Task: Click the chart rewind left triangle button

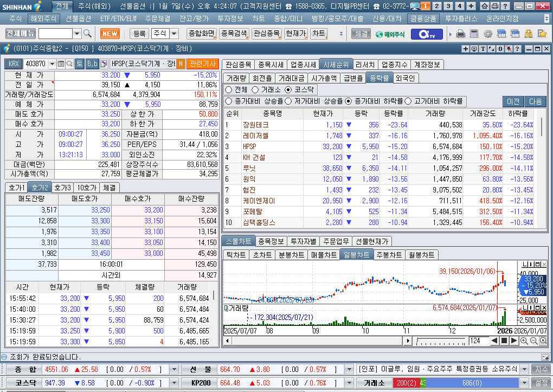Action: point(494,341)
